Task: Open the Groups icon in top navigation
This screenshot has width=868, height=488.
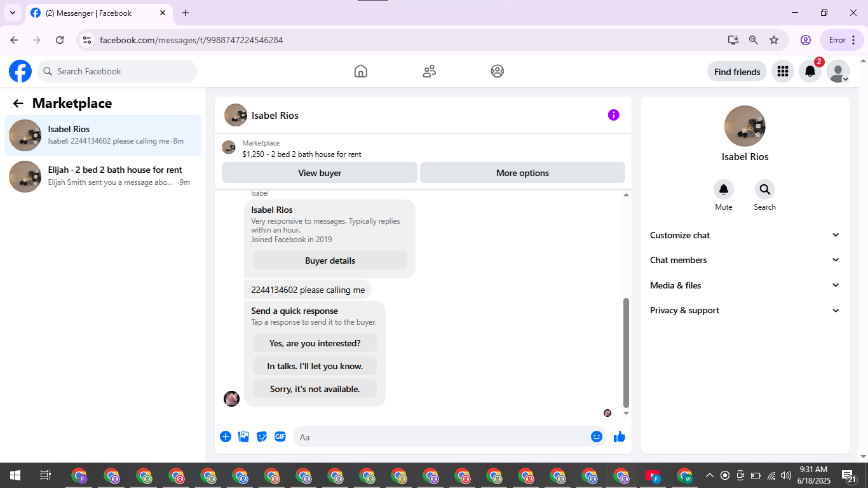Action: coord(498,71)
